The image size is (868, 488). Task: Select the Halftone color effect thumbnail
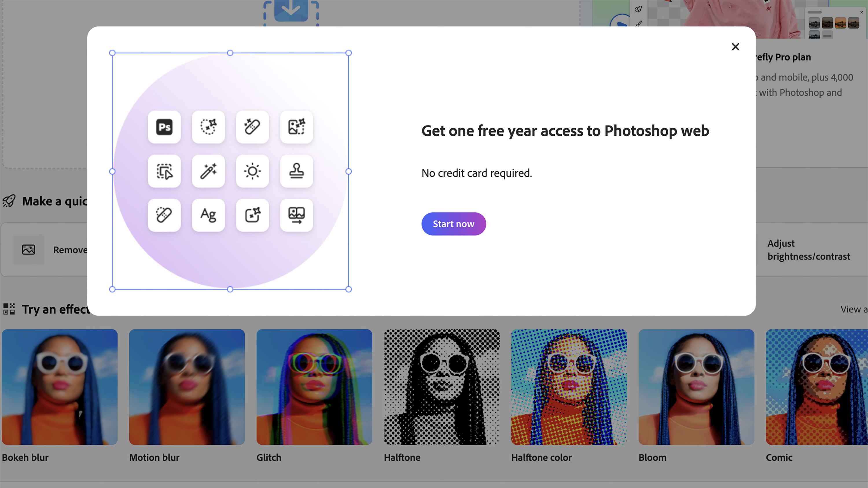tap(569, 387)
